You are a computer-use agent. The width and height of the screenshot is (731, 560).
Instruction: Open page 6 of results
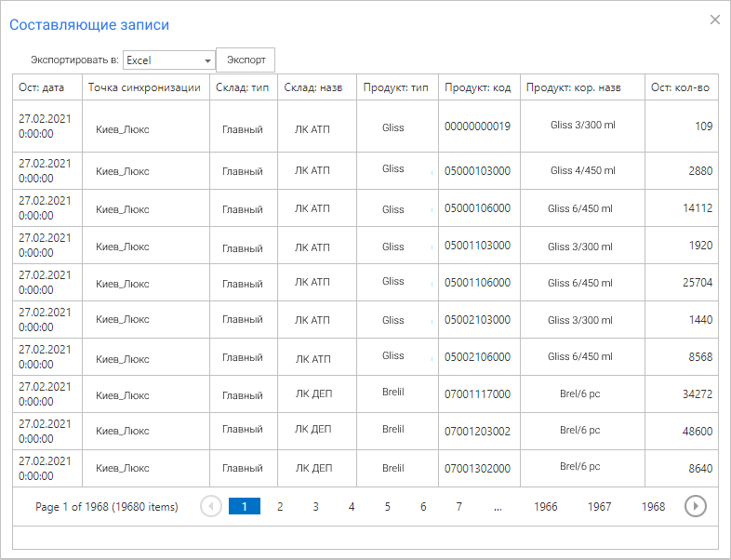423,506
